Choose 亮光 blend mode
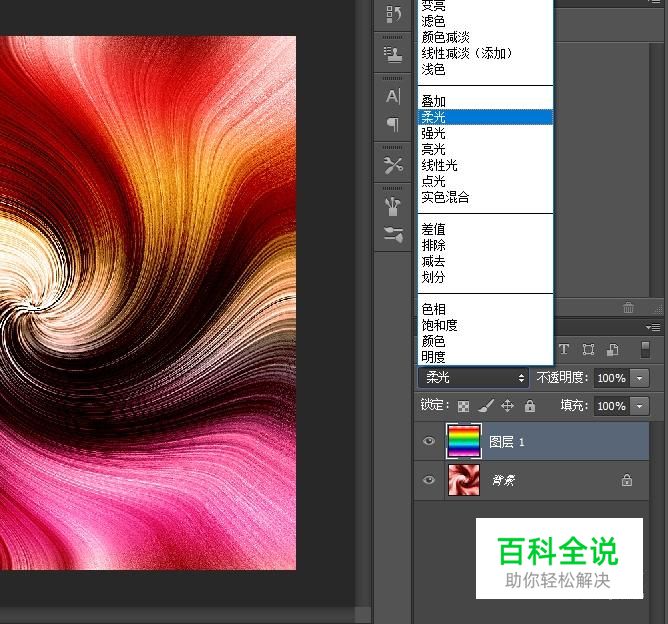Screen dimensions: 668x624 pos(485,149)
